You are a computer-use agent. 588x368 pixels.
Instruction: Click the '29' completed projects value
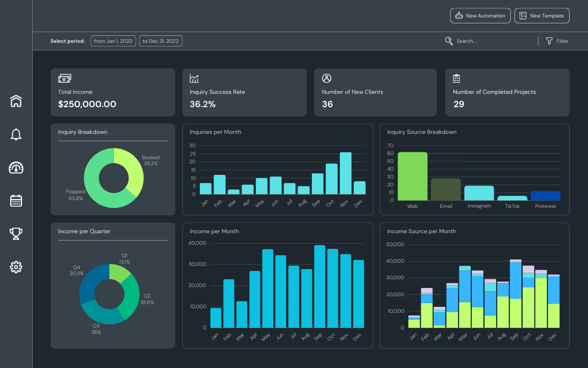point(458,104)
